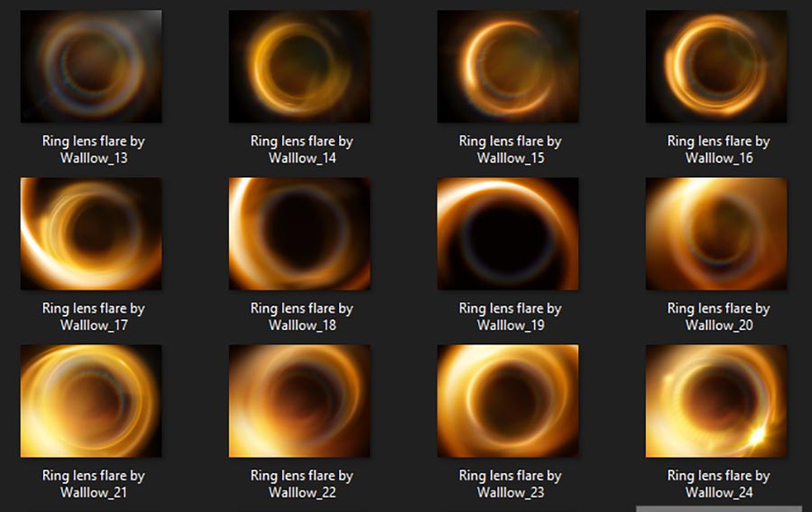Select thumbnail of Ring lens flare by Walllow_24
The height and width of the screenshot is (512, 812).
[716, 401]
